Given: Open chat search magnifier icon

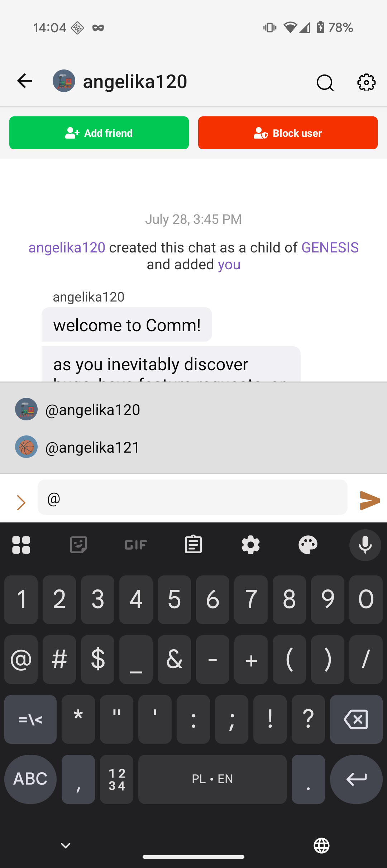Looking at the screenshot, I should tap(325, 83).
